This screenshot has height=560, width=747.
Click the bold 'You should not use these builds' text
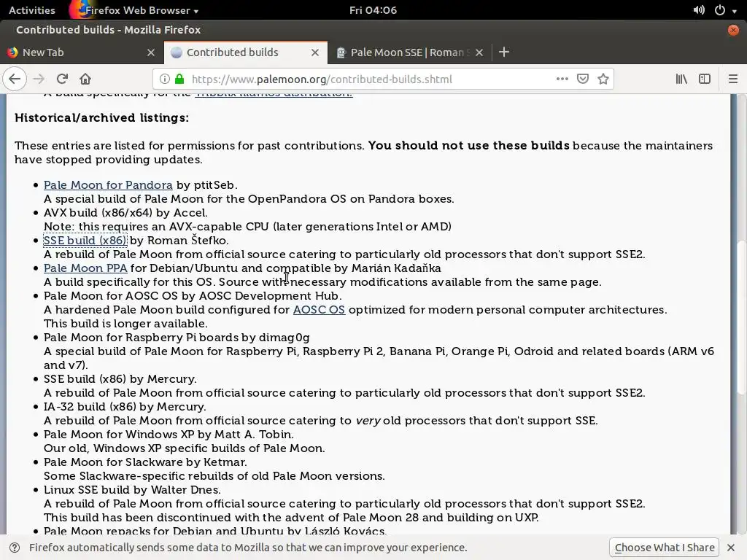[469, 145]
